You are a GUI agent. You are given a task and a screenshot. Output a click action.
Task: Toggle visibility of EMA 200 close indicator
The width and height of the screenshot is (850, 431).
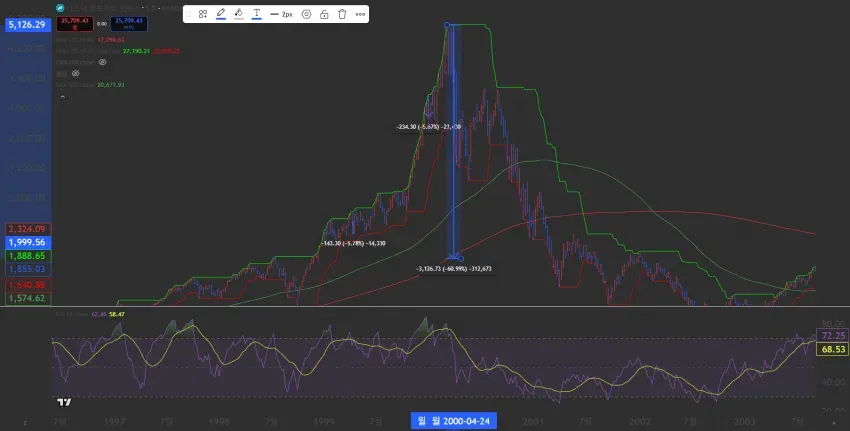coord(102,62)
